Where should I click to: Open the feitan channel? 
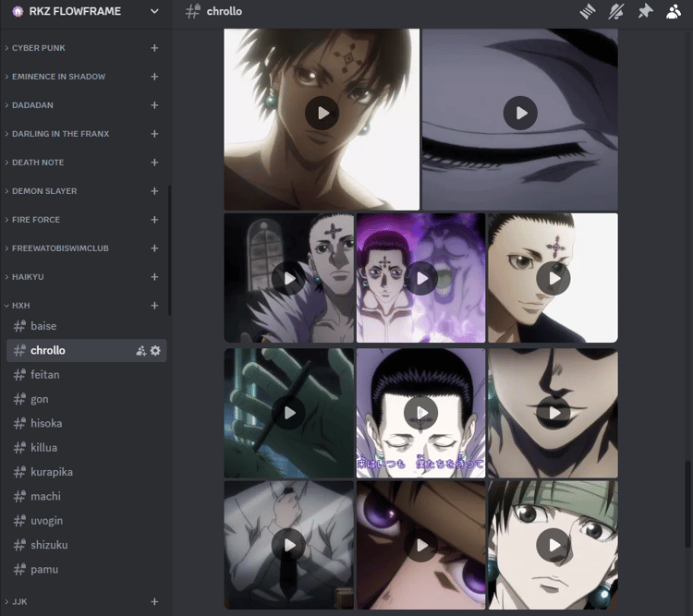pyautogui.click(x=87, y=375)
